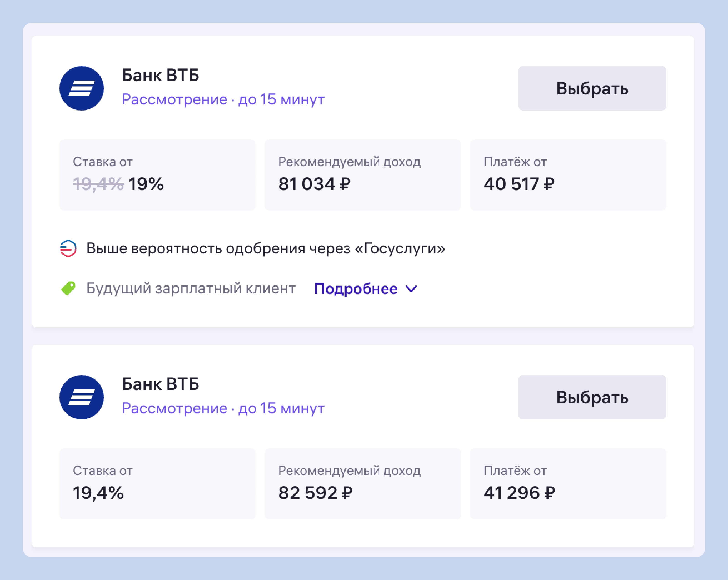Select the 82 592 ₽ recommended income tile
The image size is (728, 580).
(363, 484)
